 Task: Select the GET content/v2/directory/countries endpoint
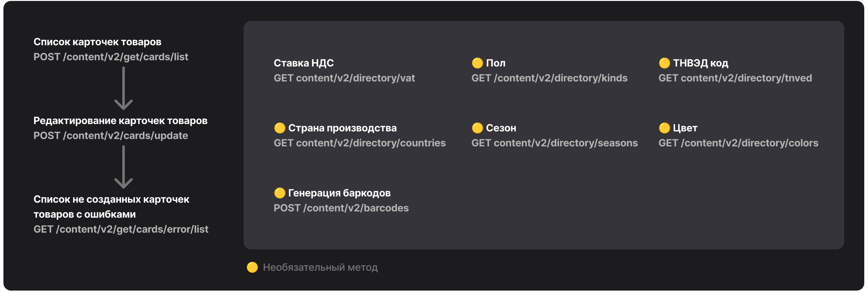(359, 143)
